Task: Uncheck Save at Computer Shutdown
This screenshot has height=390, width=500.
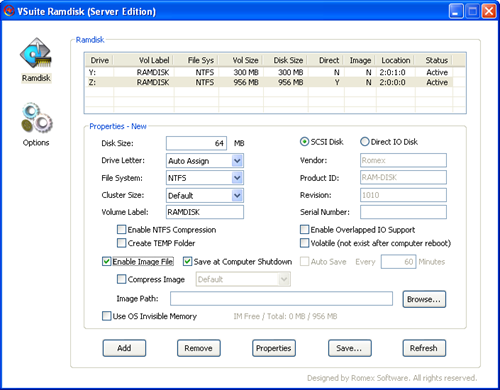Action: pyautogui.click(x=187, y=262)
